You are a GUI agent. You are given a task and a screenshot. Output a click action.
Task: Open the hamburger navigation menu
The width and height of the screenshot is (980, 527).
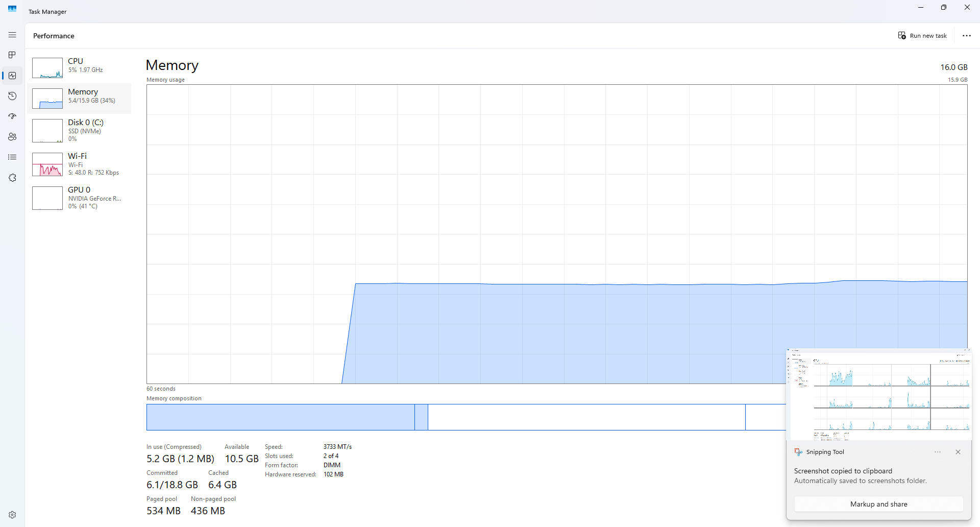12,35
